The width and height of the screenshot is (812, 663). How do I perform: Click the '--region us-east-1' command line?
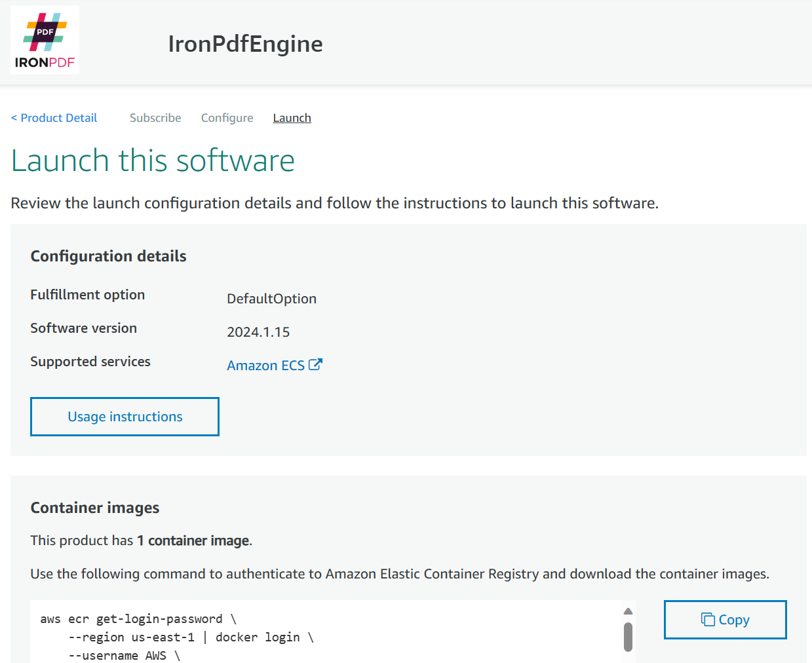pyautogui.click(x=191, y=637)
